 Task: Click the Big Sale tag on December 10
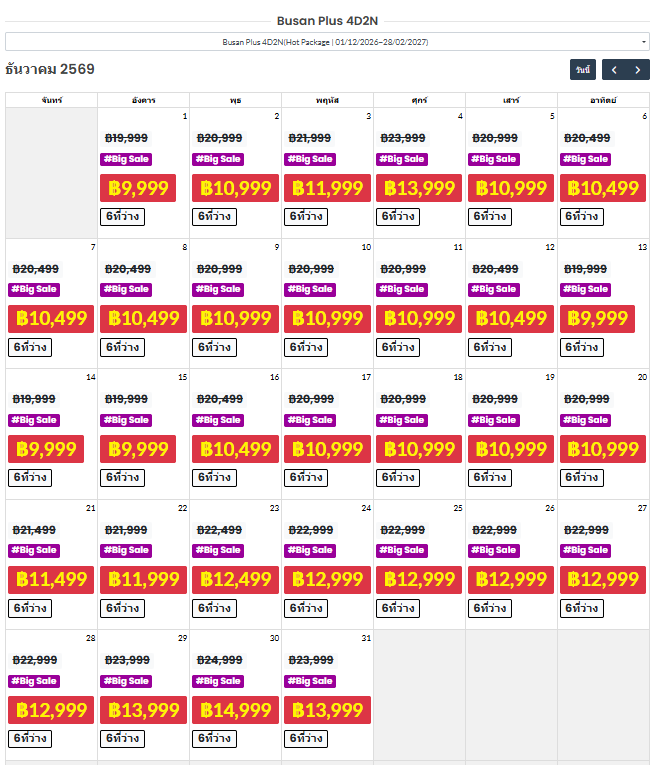point(310,289)
